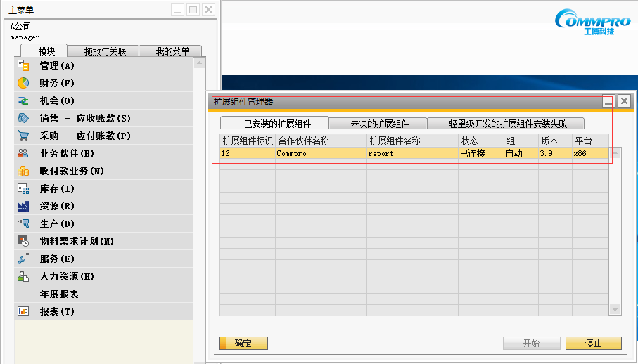Click the 确定 button

pyautogui.click(x=243, y=344)
